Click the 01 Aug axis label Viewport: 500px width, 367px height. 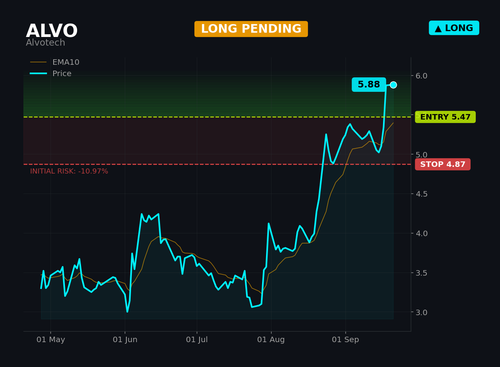[271, 340]
